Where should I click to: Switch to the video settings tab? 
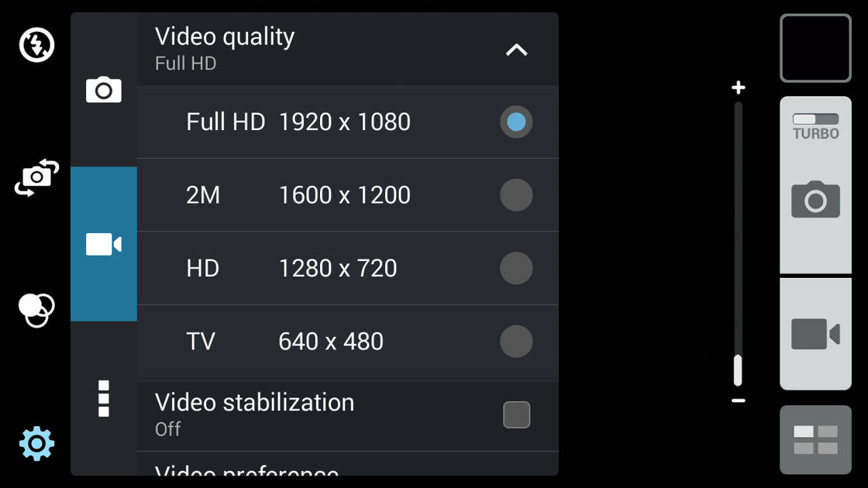click(103, 243)
